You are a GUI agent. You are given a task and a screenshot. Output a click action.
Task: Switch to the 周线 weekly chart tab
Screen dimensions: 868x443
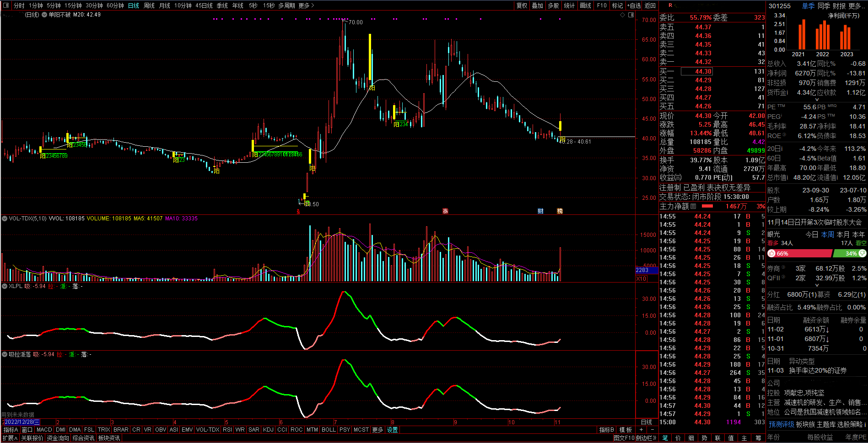(x=149, y=5)
